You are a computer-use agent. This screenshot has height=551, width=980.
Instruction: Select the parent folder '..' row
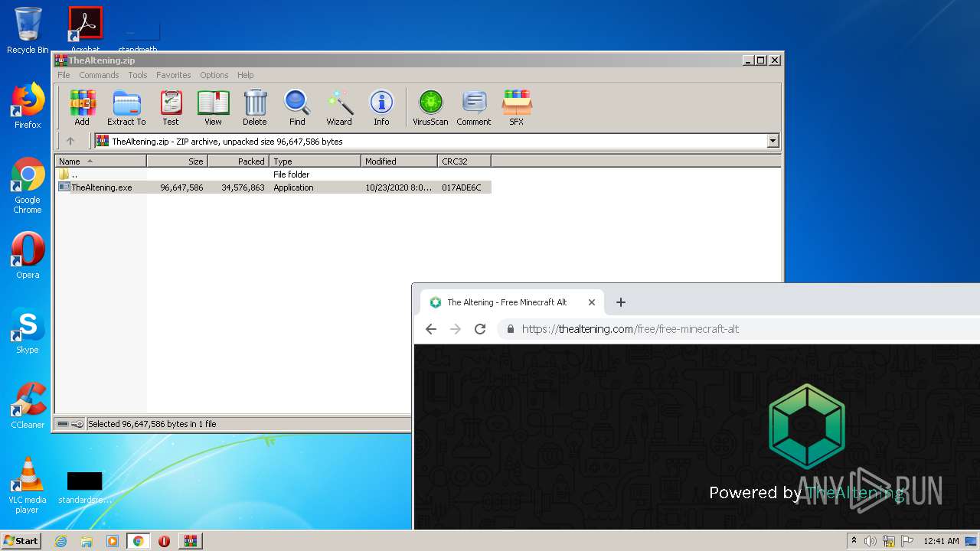coord(273,174)
